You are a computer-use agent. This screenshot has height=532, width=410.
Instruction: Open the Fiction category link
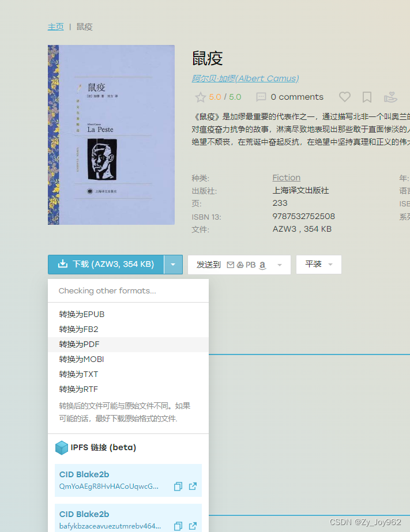click(286, 178)
